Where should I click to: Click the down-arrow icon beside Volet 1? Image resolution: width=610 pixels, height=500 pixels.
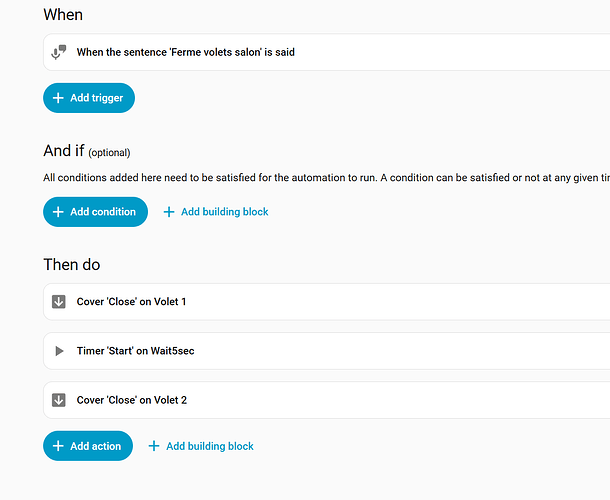[x=59, y=302]
